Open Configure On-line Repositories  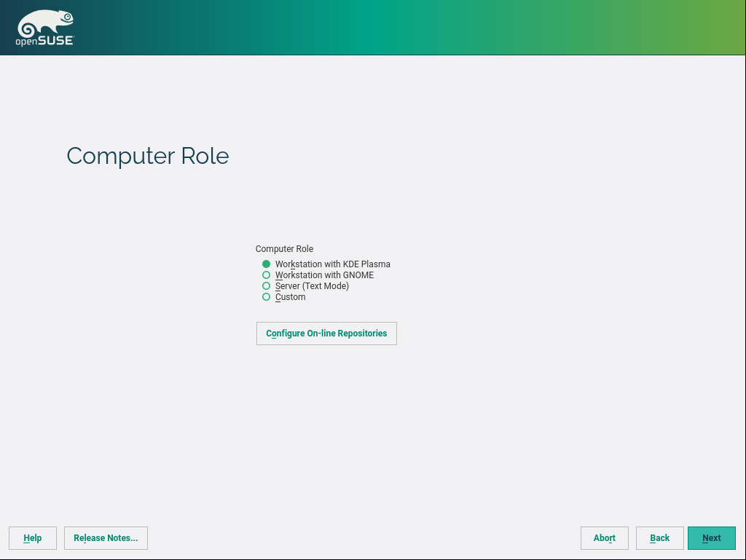326,334
